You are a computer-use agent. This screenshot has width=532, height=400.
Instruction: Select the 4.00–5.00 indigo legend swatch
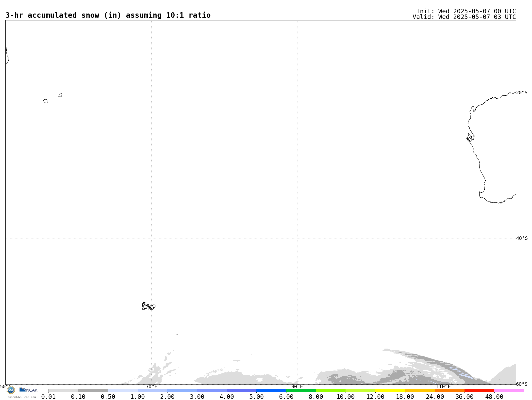pos(242,391)
